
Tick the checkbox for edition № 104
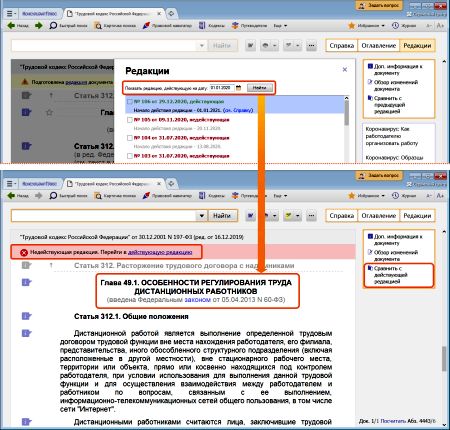130,138
